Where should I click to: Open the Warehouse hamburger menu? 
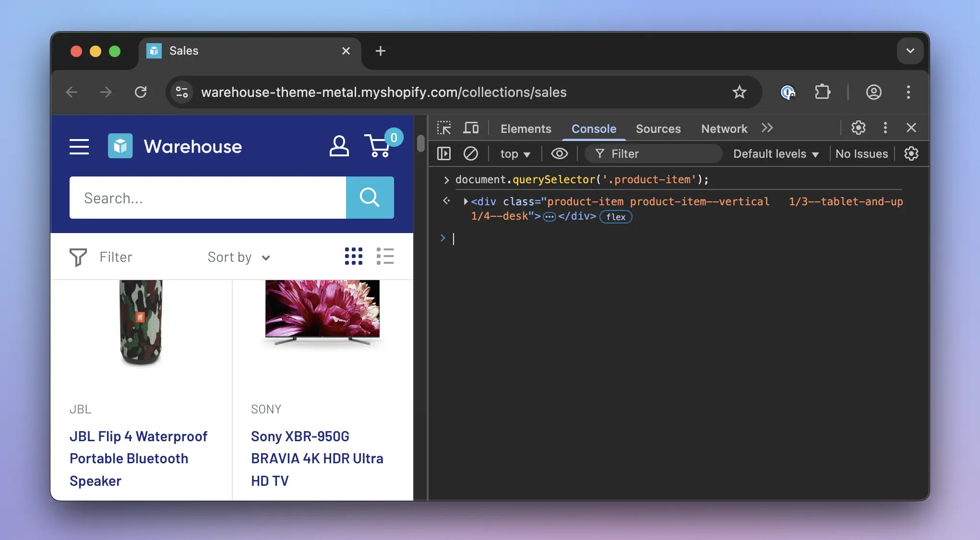pos(79,147)
